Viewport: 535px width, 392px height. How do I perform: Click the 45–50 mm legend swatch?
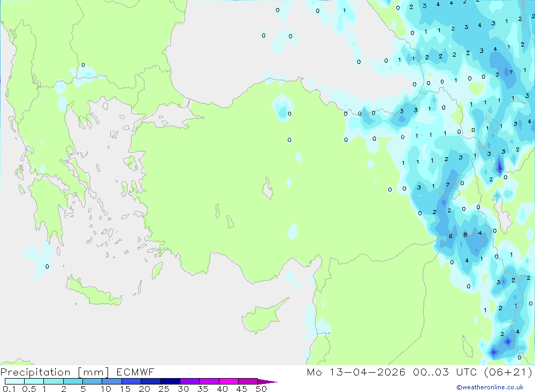click(248, 381)
